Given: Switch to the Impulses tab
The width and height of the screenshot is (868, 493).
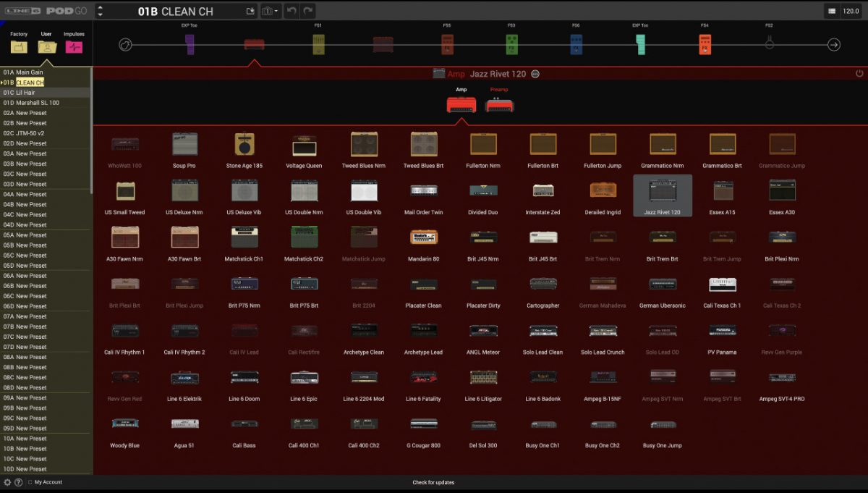Looking at the screenshot, I should pos(74,43).
